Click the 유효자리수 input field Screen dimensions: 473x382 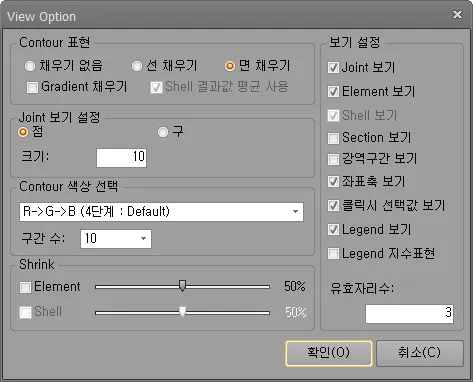point(409,314)
